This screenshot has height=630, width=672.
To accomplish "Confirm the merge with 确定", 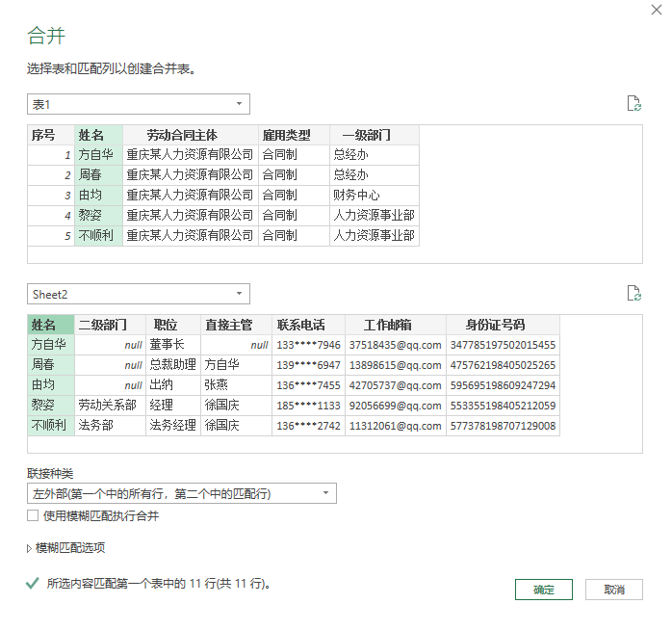I will coord(543,590).
